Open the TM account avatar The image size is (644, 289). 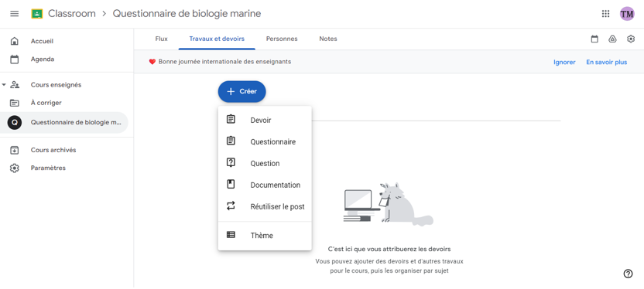click(627, 14)
